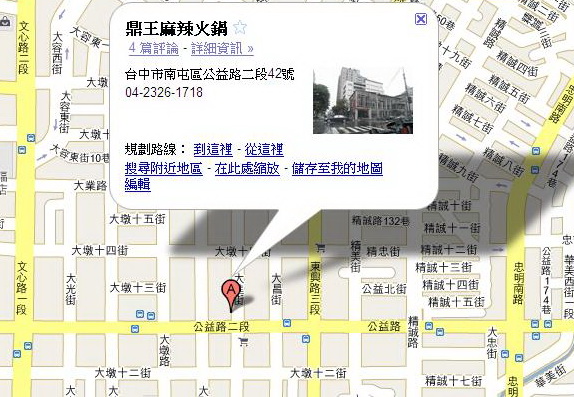The image size is (574, 397).
Task: Click the phone number 04-2326-1718
Action: [164, 92]
